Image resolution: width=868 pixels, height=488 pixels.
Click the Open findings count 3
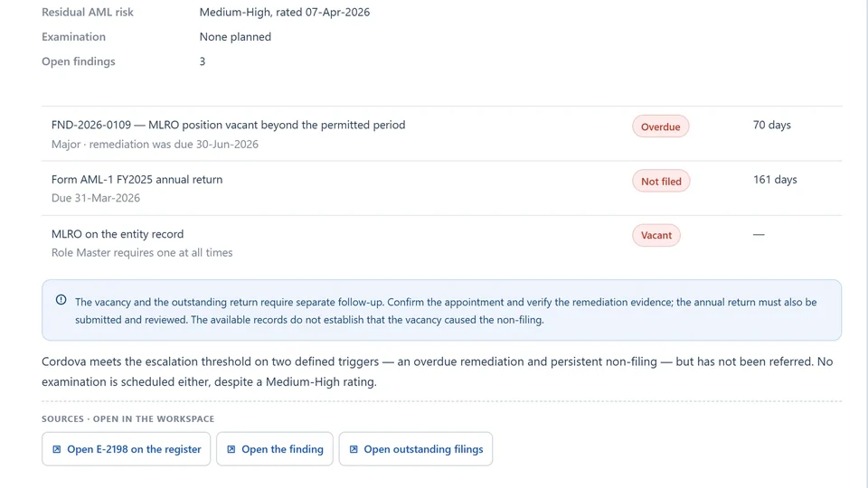[203, 61]
